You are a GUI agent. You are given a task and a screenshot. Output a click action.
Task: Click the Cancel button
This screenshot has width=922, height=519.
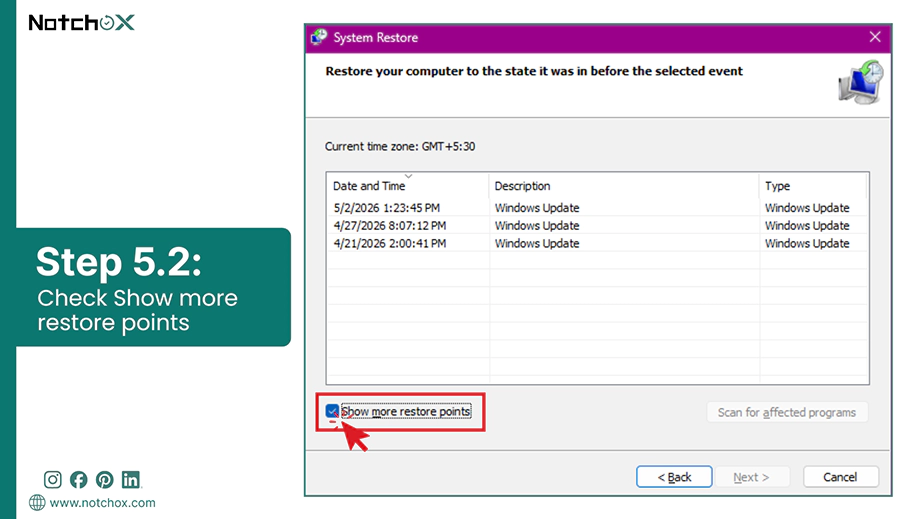point(840,477)
